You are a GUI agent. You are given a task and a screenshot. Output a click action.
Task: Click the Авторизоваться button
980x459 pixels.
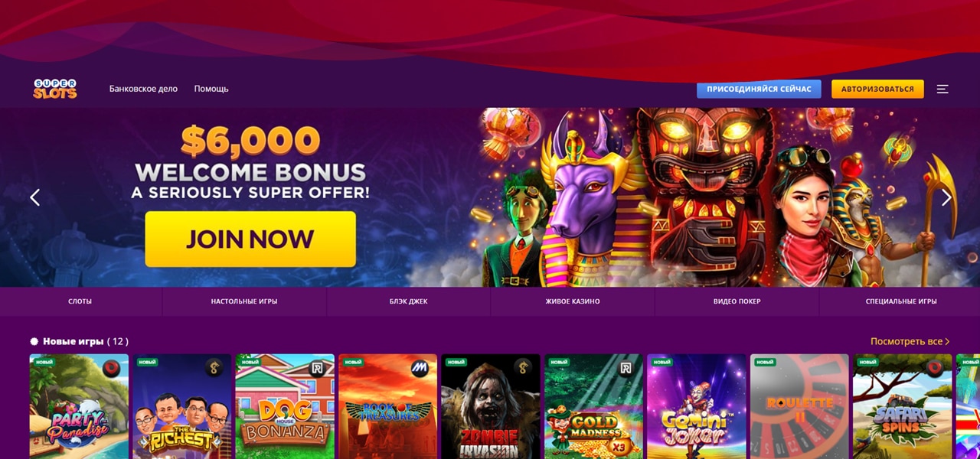(x=877, y=89)
